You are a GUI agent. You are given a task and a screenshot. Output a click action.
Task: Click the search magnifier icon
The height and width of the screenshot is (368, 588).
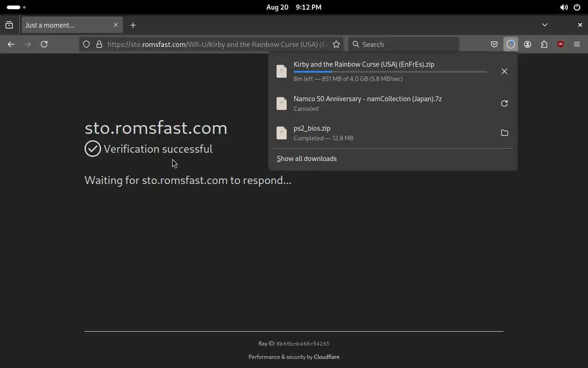(x=356, y=44)
